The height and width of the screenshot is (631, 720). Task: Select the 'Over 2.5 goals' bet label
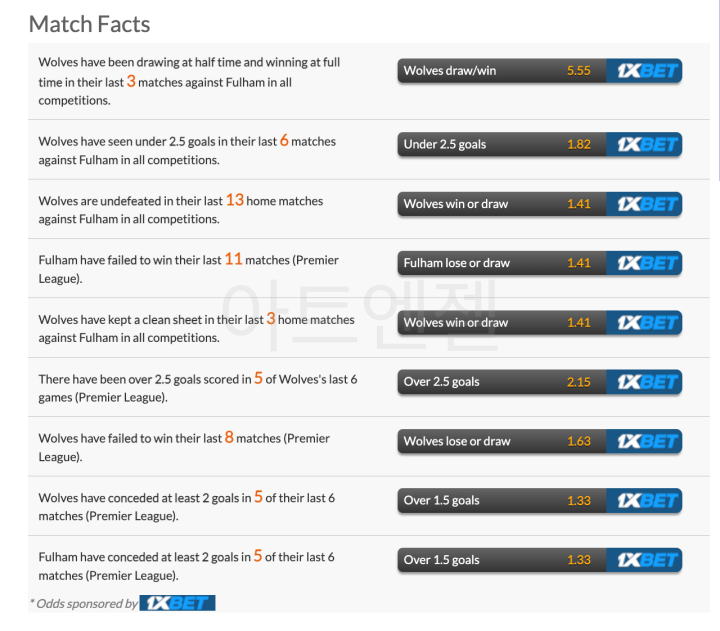[x=441, y=382]
